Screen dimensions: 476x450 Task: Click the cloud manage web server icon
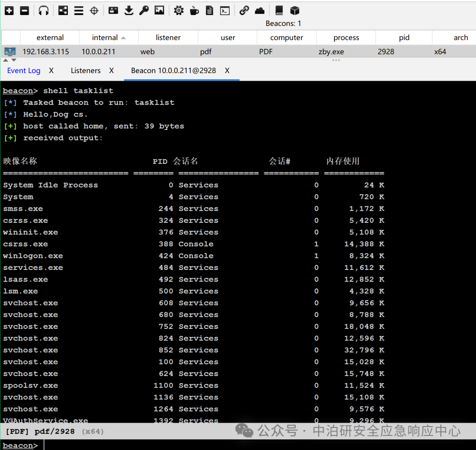click(260, 11)
